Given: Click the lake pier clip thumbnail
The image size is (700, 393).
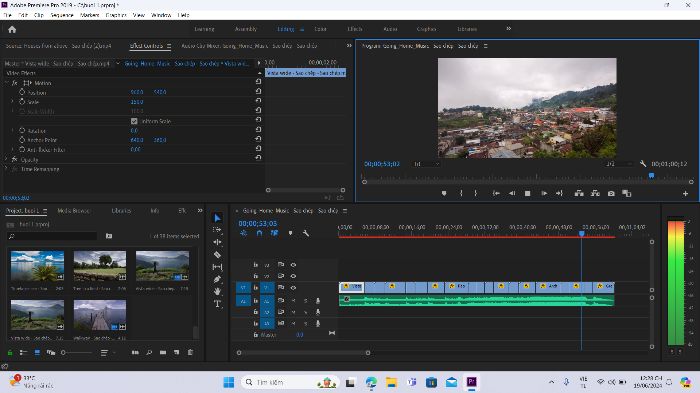Looking at the screenshot, I should coord(100,315).
